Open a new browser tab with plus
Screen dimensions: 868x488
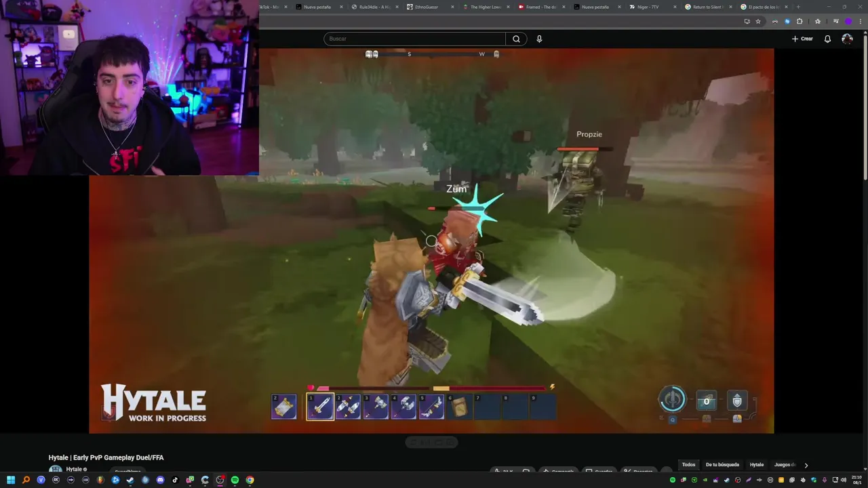click(798, 7)
